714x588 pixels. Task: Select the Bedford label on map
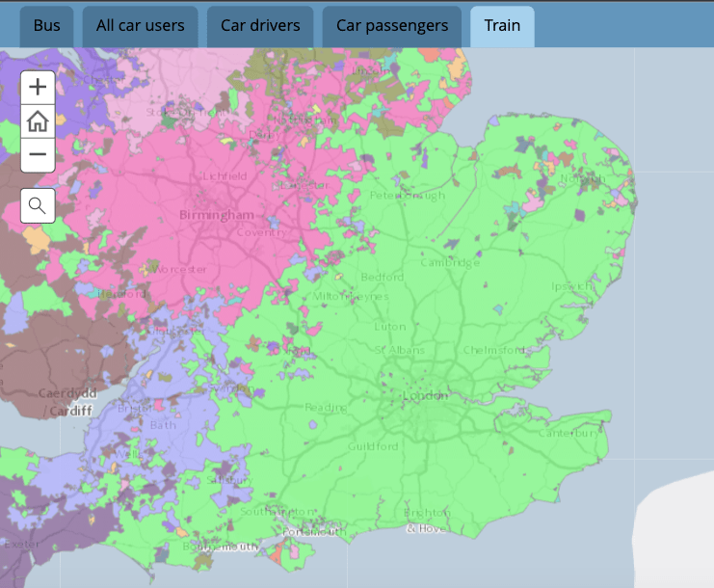(383, 277)
